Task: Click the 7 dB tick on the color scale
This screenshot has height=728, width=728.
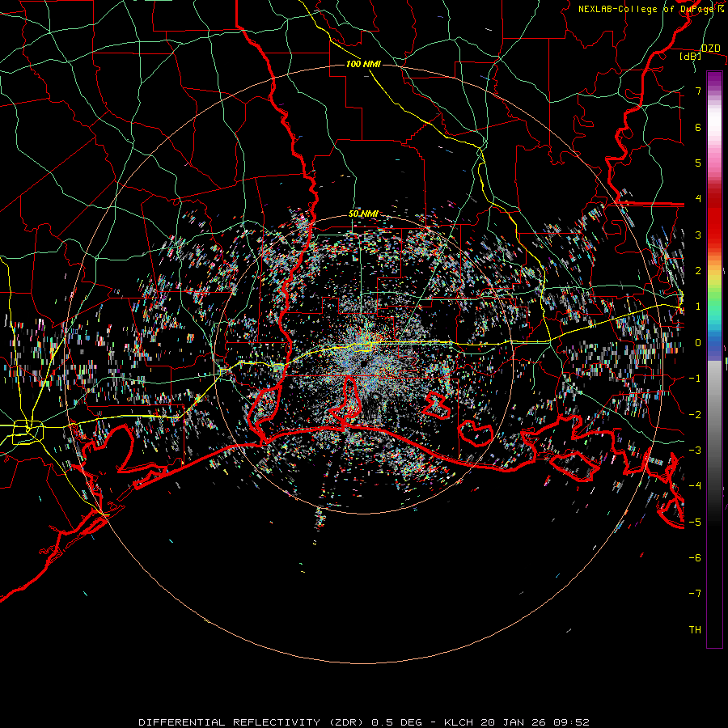Action: (698, 91)
